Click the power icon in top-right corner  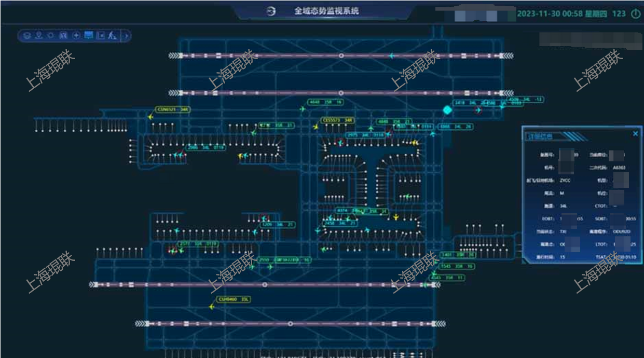tap(635, 14)
